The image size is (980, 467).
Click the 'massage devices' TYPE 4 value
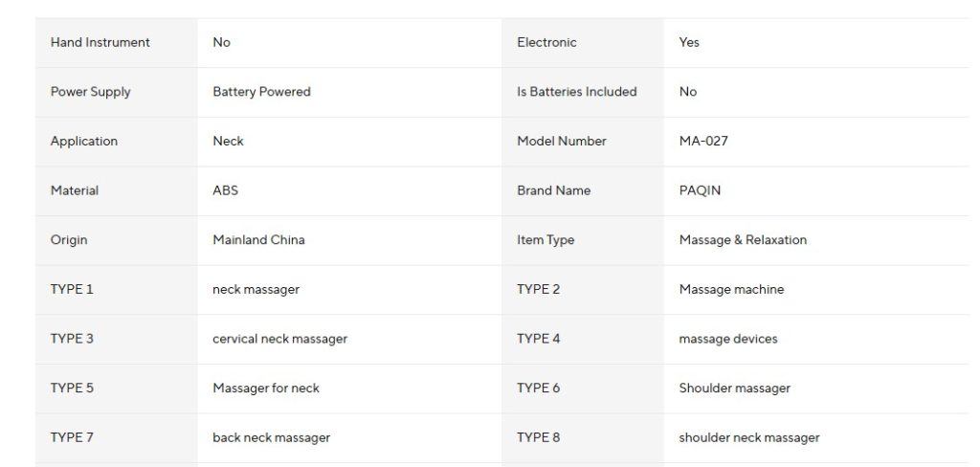coord(728,339)
